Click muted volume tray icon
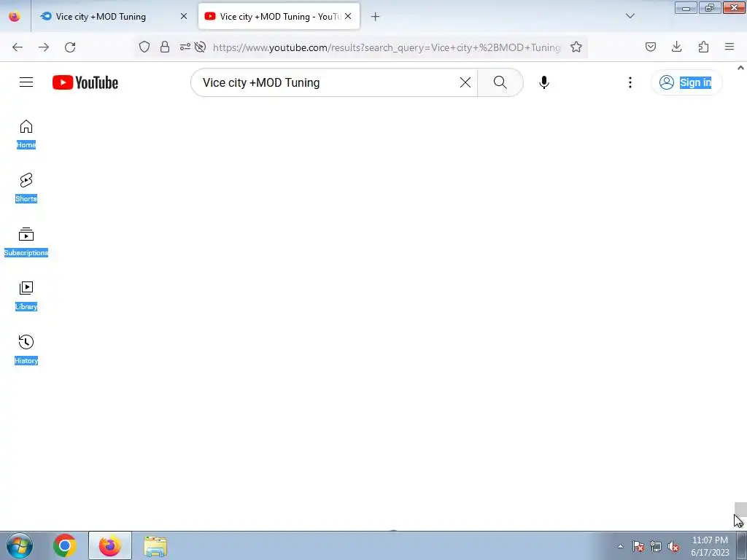This screenshot has height=560, width=747. click(x=673, y=547)
